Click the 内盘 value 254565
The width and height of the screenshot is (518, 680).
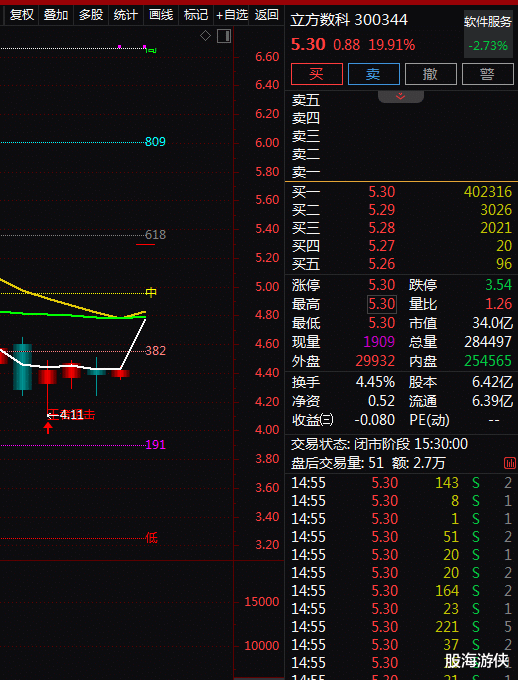[x=488, y=361]
